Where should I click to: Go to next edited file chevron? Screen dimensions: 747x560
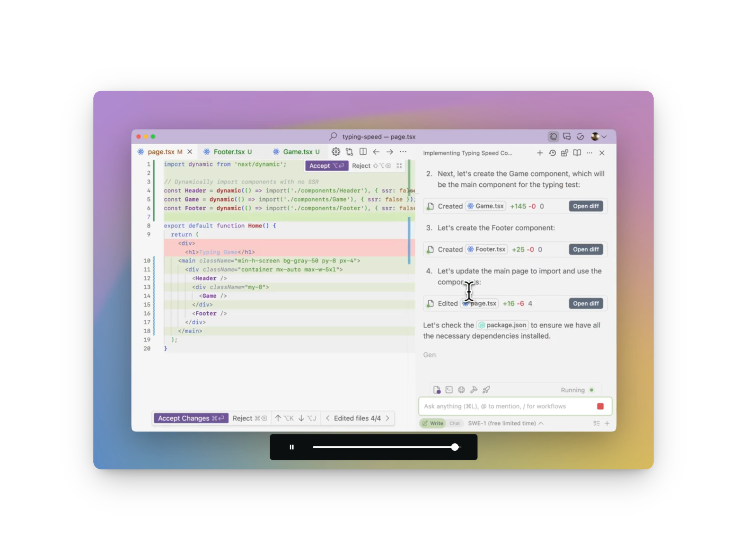[x=388, y=418]
